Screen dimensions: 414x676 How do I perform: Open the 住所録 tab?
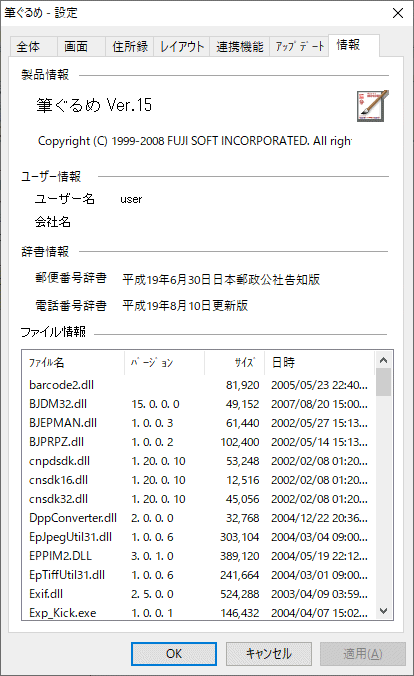pyautogui.click(x=129, y=46)
